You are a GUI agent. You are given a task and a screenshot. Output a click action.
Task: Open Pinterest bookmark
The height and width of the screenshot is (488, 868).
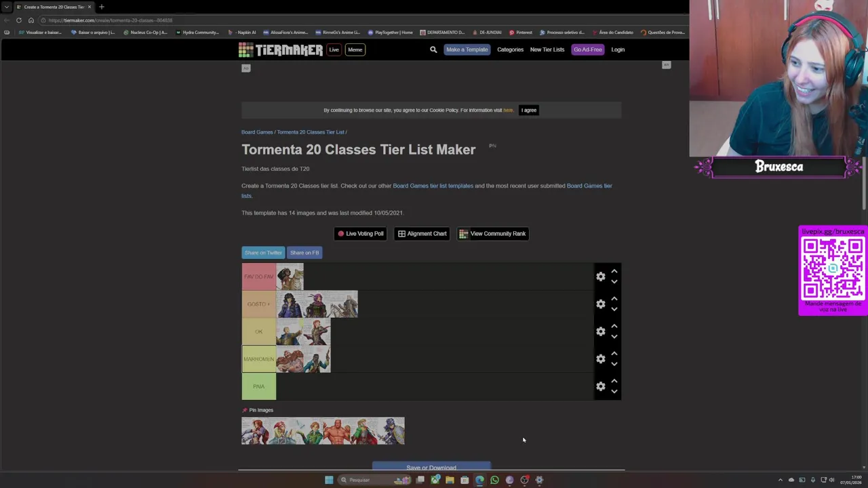[x=521, y=33]
